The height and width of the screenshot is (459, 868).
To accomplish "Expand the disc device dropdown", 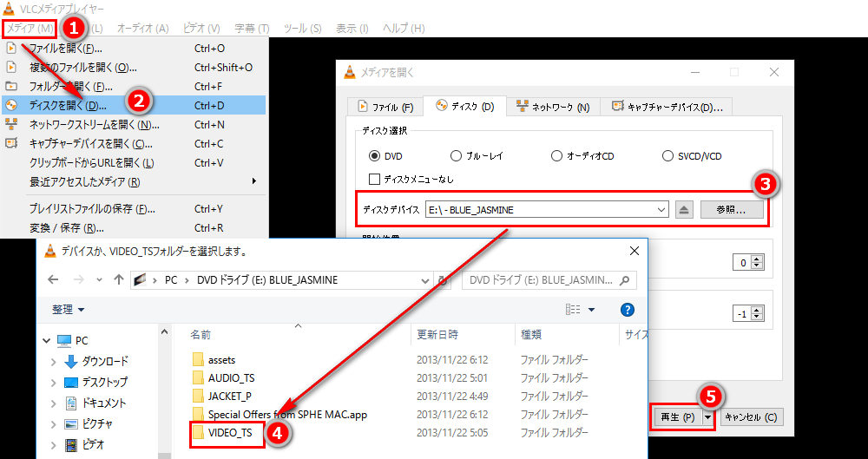I will pyautogui.click(x=661, y=210).
